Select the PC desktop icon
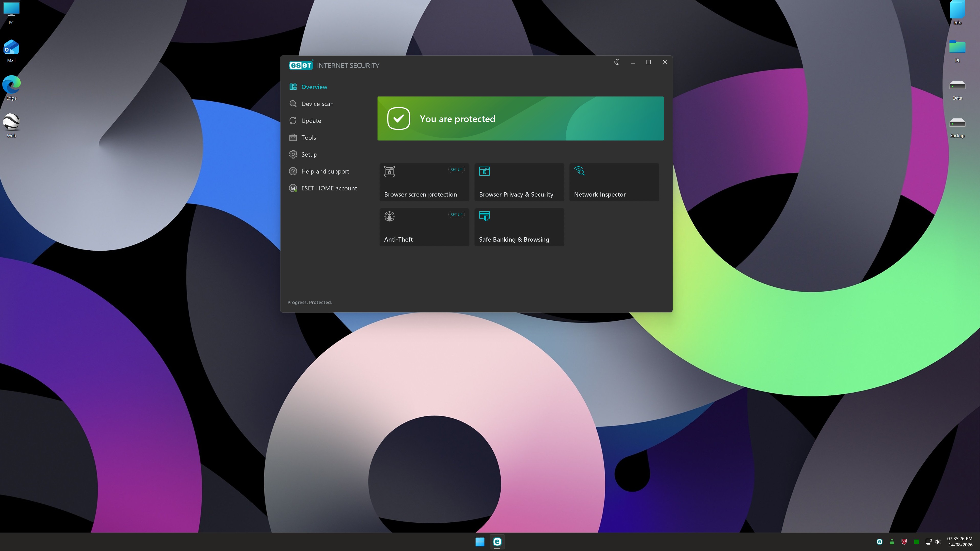The image size is (980, 551). [x=12, y=13]
